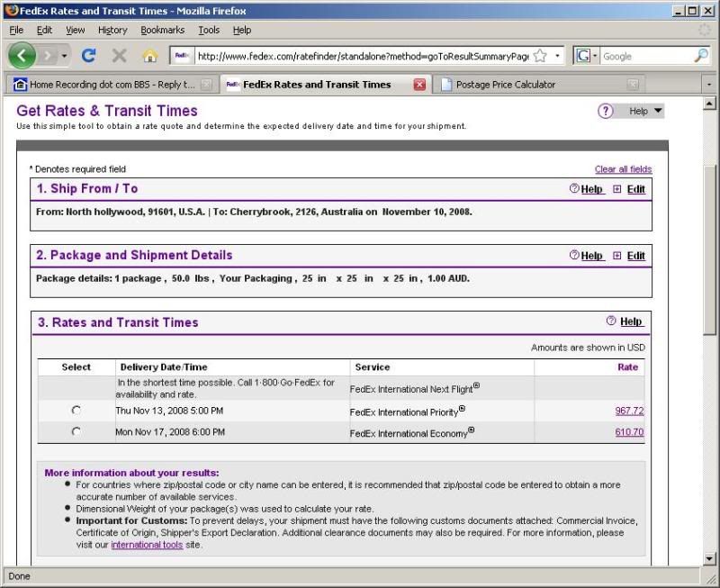Open the Tools menu
720x588 pixels.
tap(209, 30)
